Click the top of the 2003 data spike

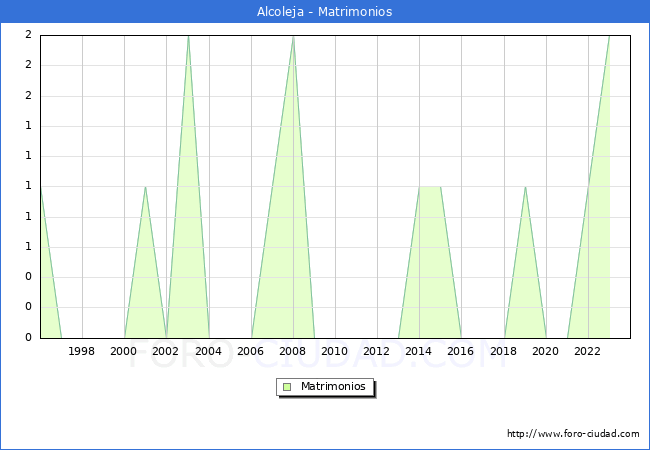(x=188, y=37)
